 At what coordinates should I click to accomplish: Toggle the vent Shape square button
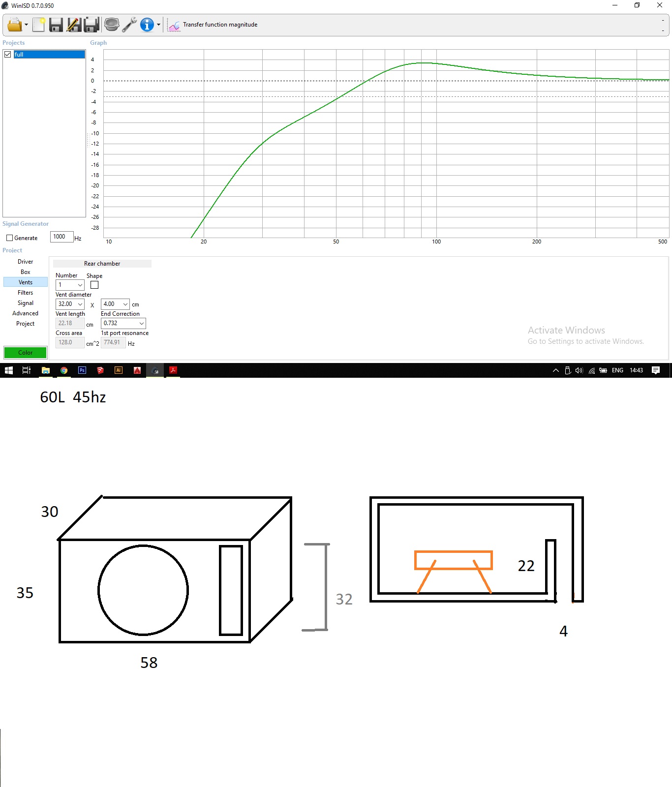click(94, 285)
